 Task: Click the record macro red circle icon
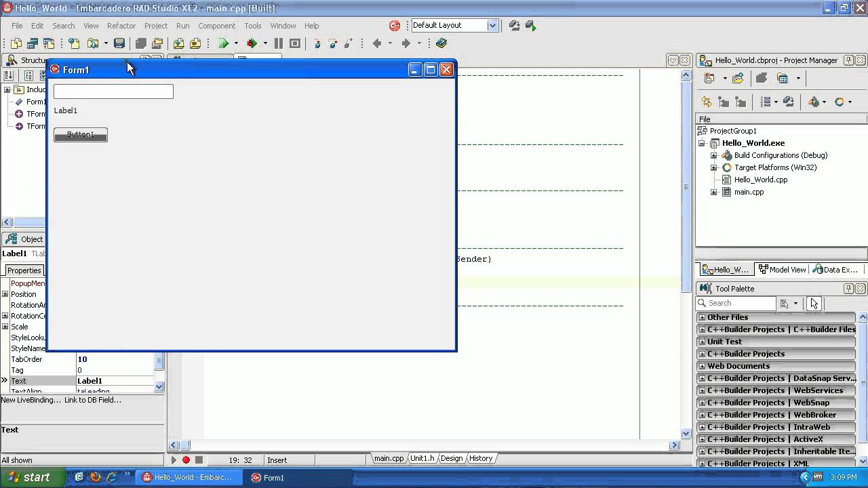point(186,460)
